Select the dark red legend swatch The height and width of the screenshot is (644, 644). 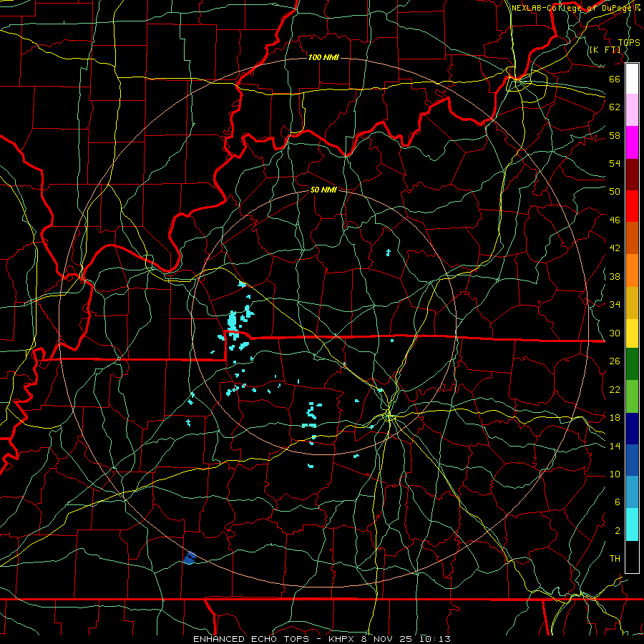pos(632,175)
